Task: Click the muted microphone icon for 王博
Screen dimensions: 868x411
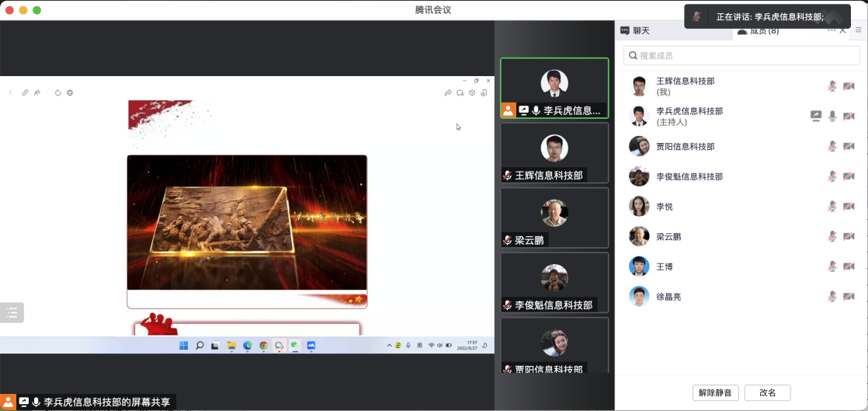Action: (832, 266)
